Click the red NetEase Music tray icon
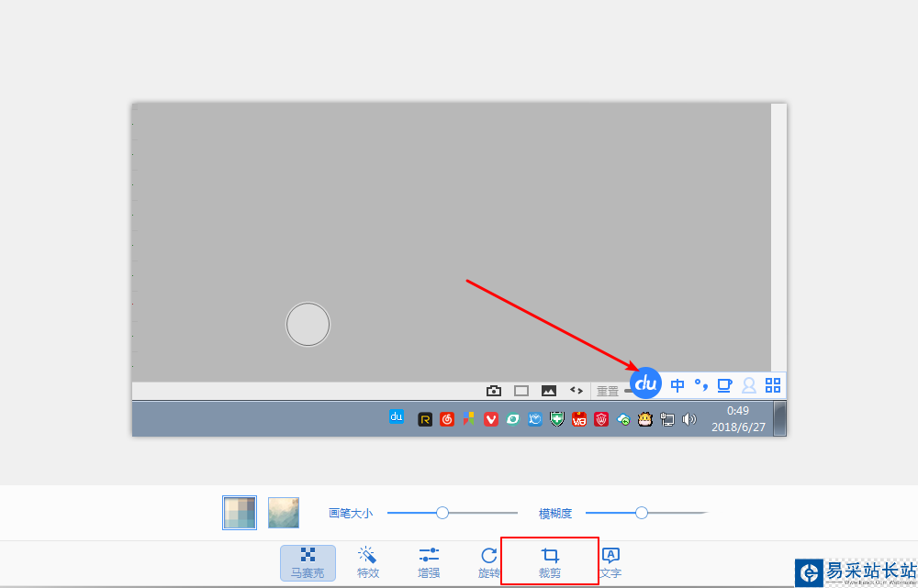The height and width of the screenshot is (588, 918). point(447,419)
